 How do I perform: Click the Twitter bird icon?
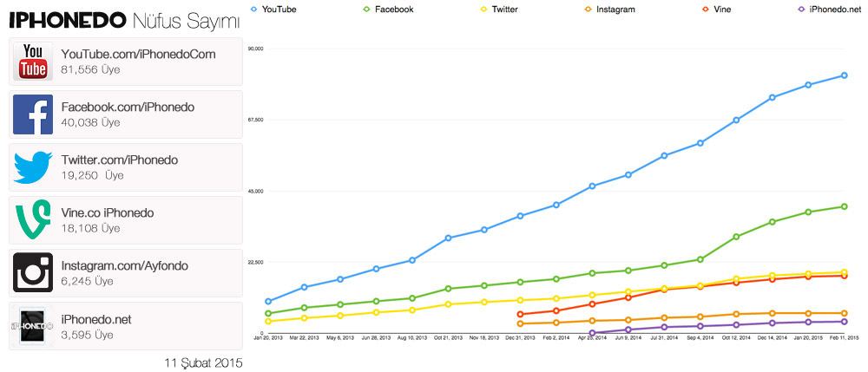(33, 167)
